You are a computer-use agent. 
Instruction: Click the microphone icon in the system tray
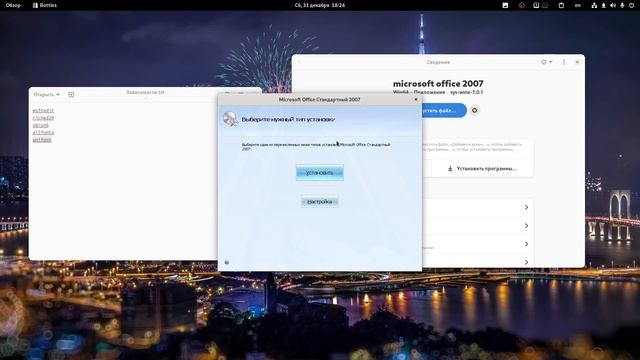(622, 5)
